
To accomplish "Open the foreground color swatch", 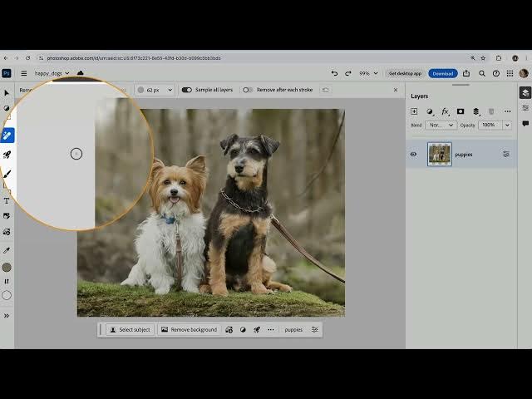I will click(x=7, y=268).
